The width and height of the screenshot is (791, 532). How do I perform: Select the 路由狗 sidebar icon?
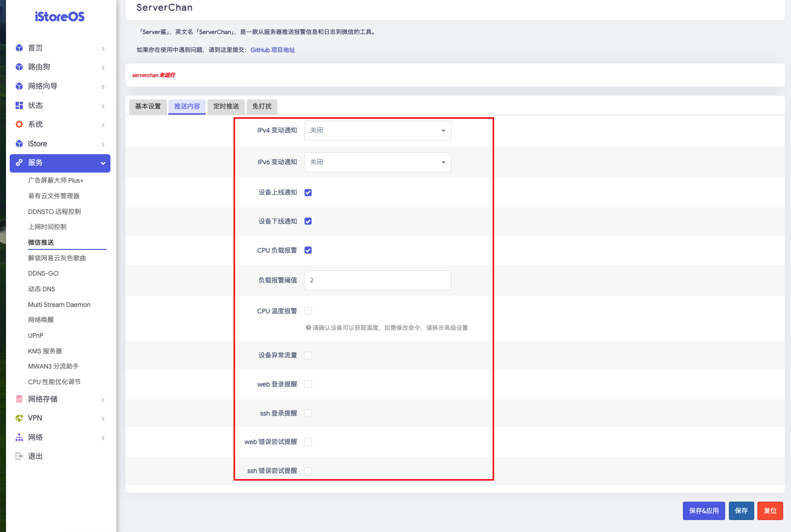(19, 67)
